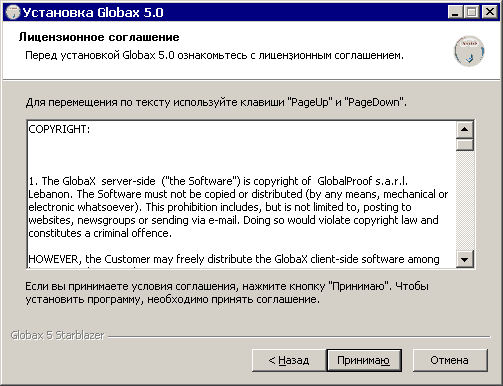Click the "Лицензионное соглашение" header title
Screen dimensions: 503x386
click(x=99, y=37)
